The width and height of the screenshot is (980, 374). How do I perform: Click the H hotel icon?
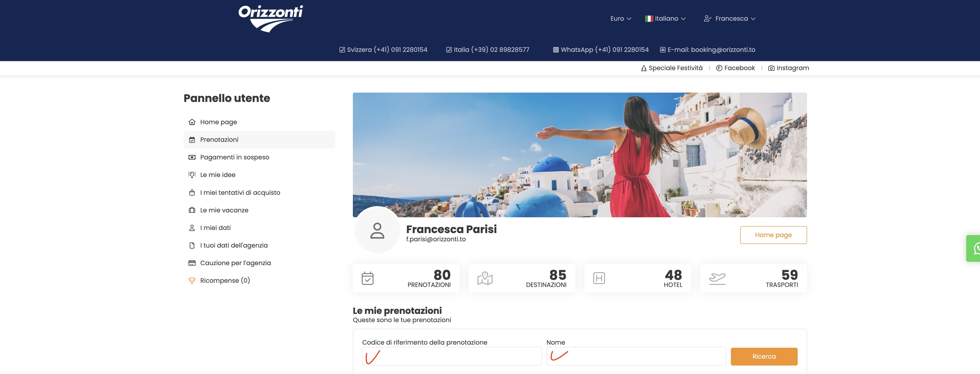pyautogui.click(x=599, y=278)
